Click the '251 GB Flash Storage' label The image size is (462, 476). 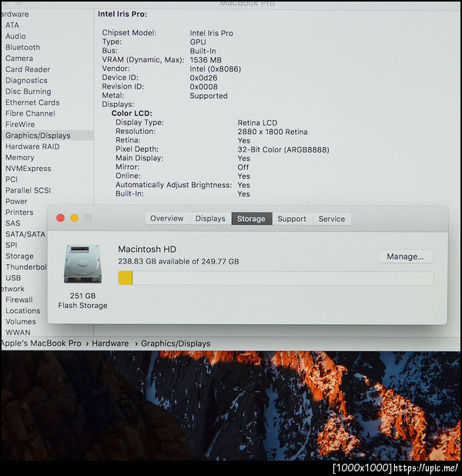click(82, 300)
